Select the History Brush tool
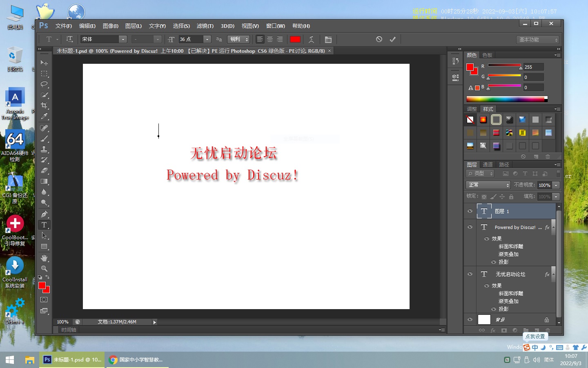The width and height of the screenshot is (588, 368). [x=44, y=160]
